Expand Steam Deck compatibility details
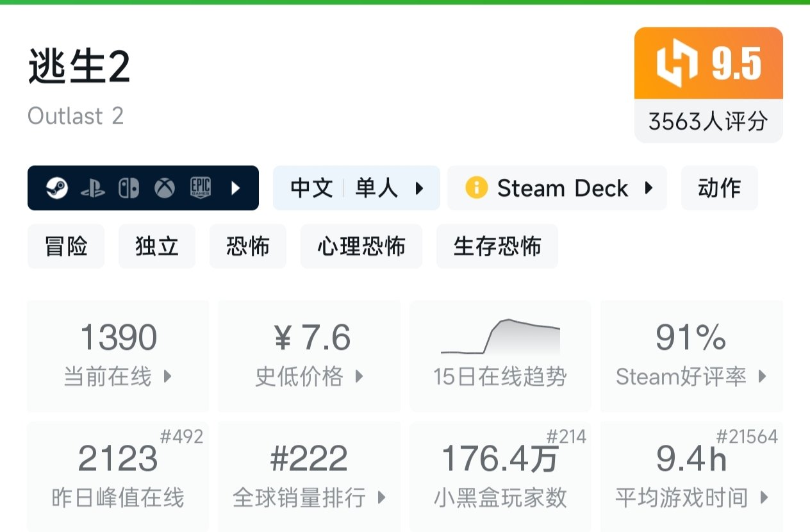This screenshot has height=532, width=810. (649, 188)
